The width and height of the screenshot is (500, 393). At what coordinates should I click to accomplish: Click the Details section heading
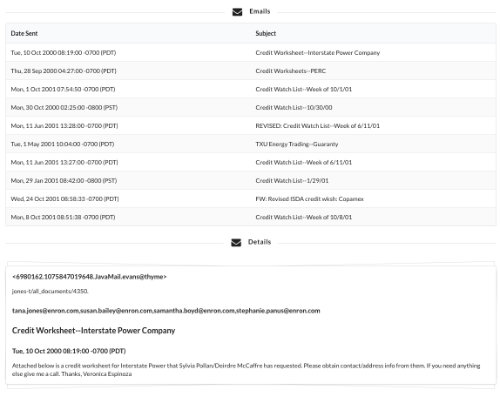coord(259,242)
